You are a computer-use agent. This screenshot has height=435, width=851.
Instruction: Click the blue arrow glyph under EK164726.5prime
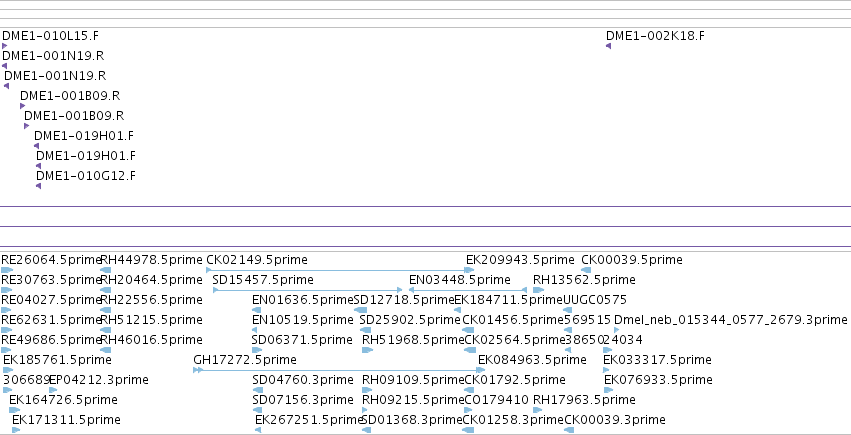[x=14, y=410]
